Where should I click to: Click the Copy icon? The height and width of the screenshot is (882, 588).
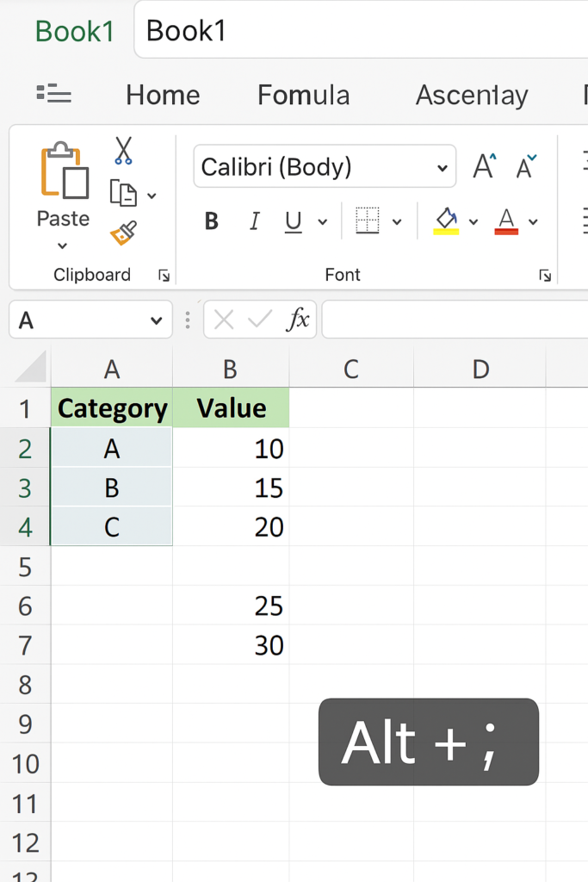pos(123,194)
